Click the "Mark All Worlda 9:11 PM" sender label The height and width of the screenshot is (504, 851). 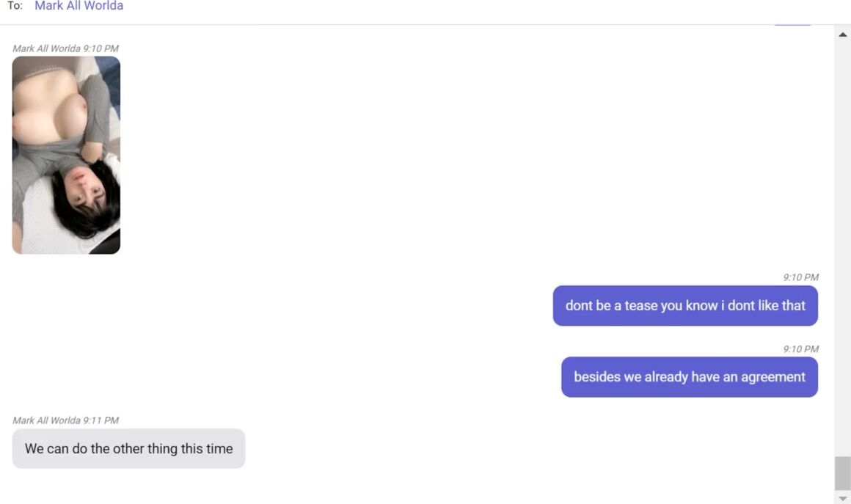[65, 420]
